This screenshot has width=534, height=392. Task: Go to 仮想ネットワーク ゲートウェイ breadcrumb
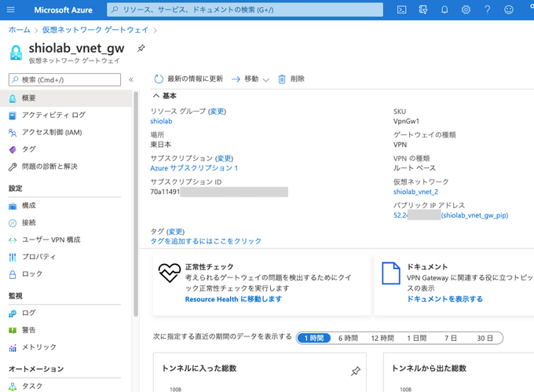point(95,30)
